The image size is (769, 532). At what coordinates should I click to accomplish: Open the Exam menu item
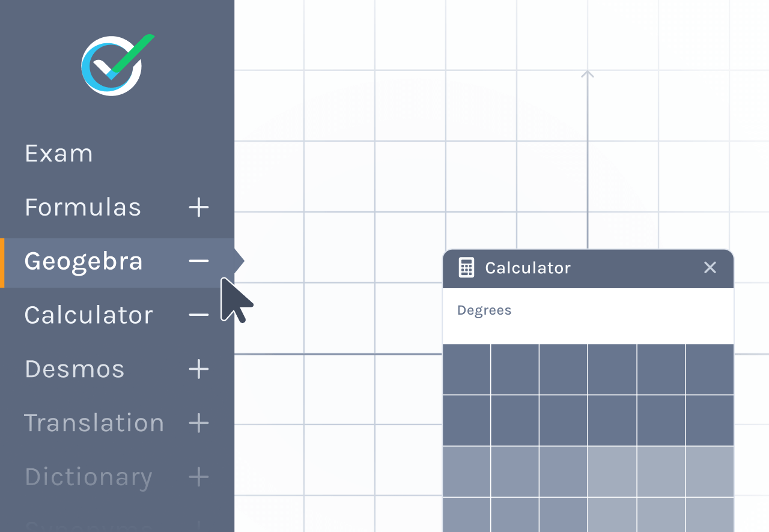(x=59, y=154)
